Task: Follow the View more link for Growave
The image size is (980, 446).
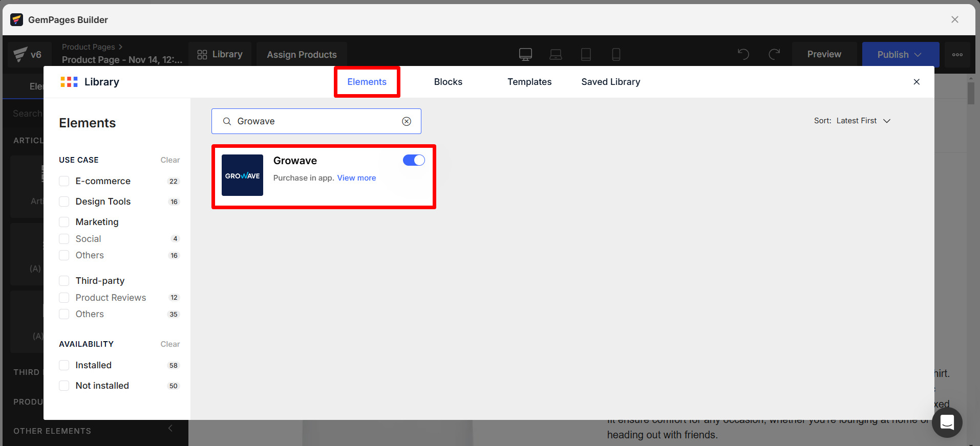Action: coord(356,178)
